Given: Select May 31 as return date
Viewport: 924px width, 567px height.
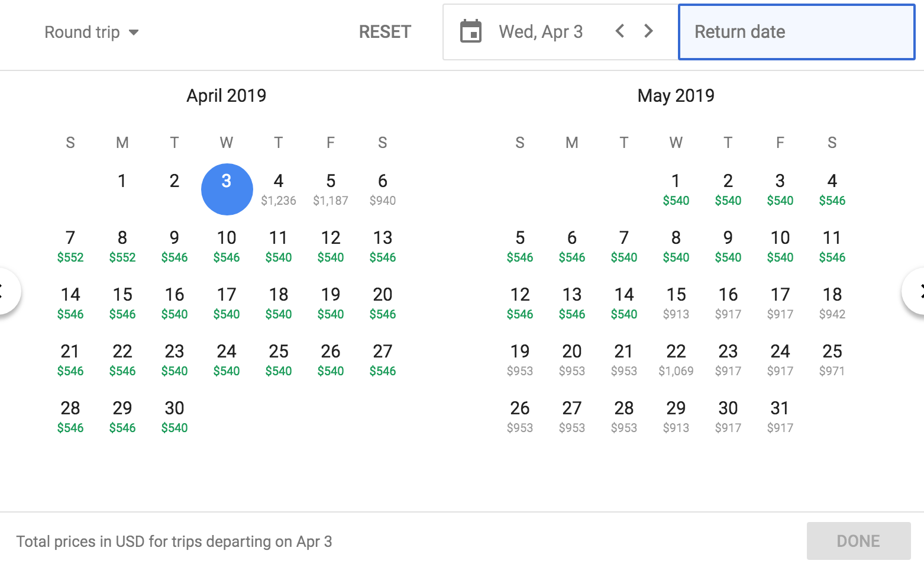Looking at the screenshot, I should (x=780, y=416).
